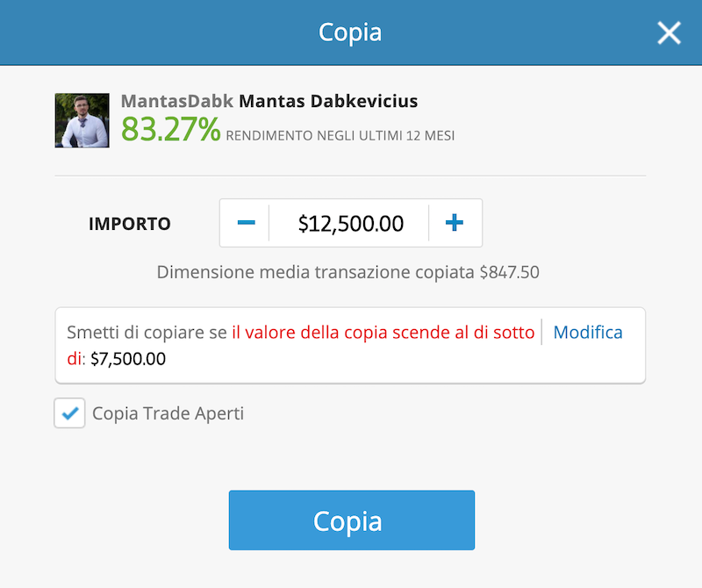
Task: Select the MantasDabk username
Action: click(177, 101)
